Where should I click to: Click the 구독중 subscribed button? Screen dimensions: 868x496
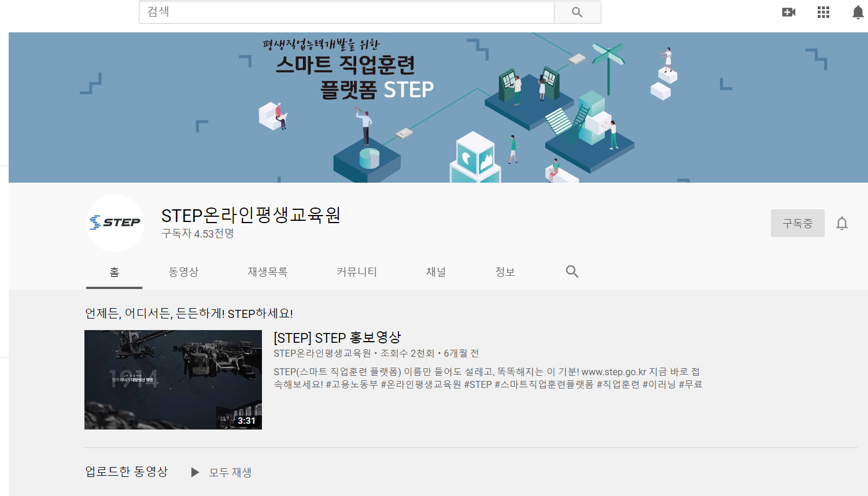point(797,223)
